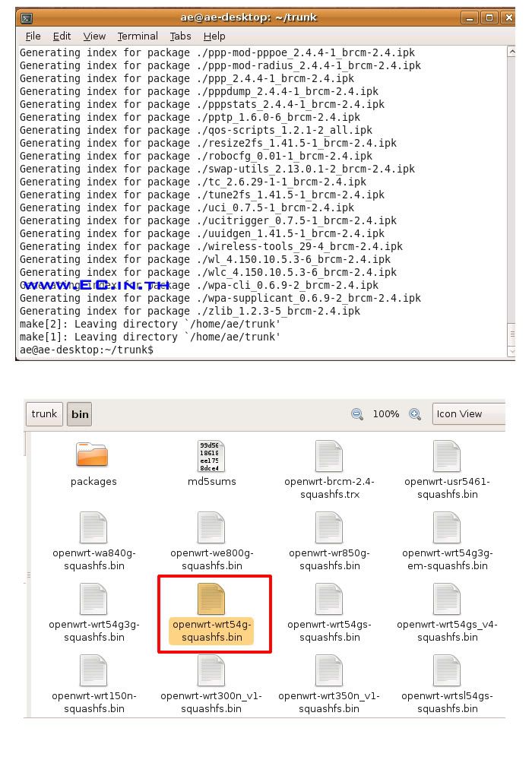
Task: Open the packages folder icon
Action: (x=92, y=454)
